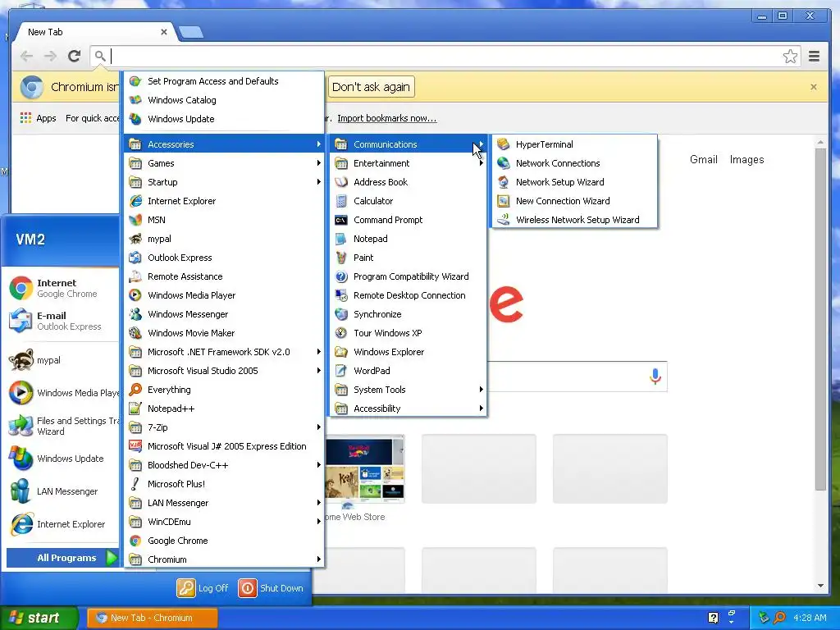
Task: Expand the WinCDEmu folder
Action: tap(224, 521)
